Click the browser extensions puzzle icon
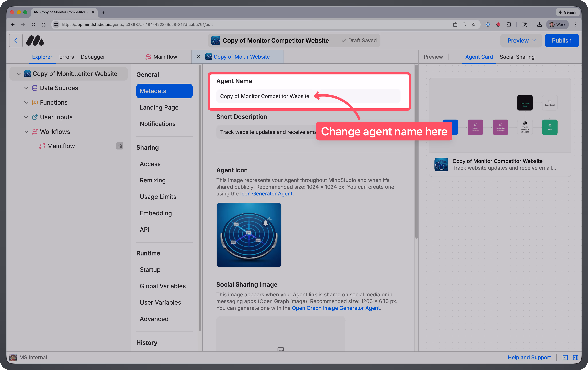This screenshot has height=370, width=588. point(509,24)
